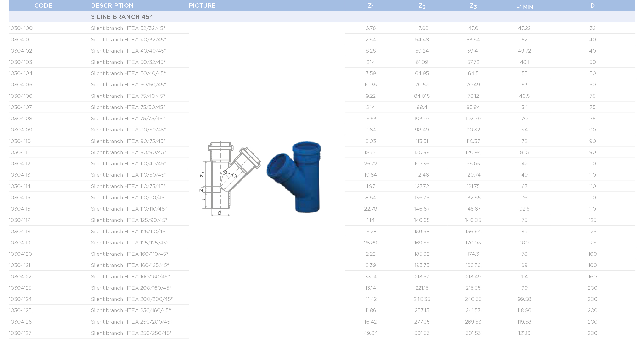
Task: Select product code 10304101
Action: pyautogui.click(x=20, y=39)
